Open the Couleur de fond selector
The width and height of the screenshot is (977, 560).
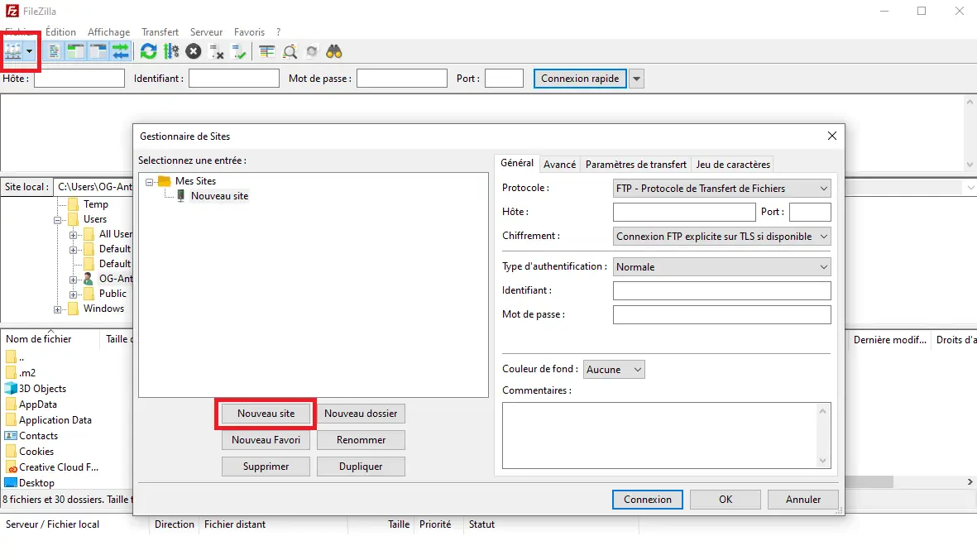(x=614, y=369)
